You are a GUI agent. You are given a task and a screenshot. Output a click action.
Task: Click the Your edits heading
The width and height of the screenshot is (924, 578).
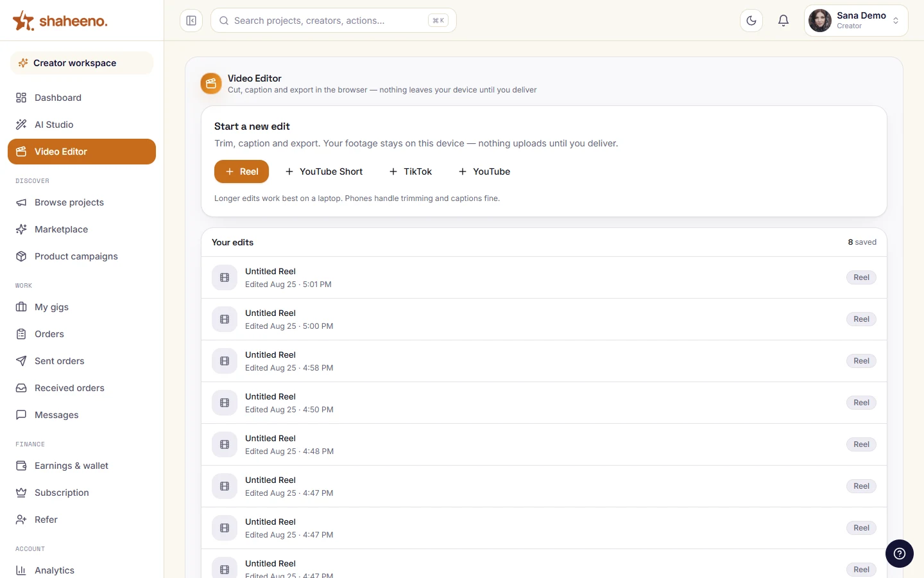point(232,242)
